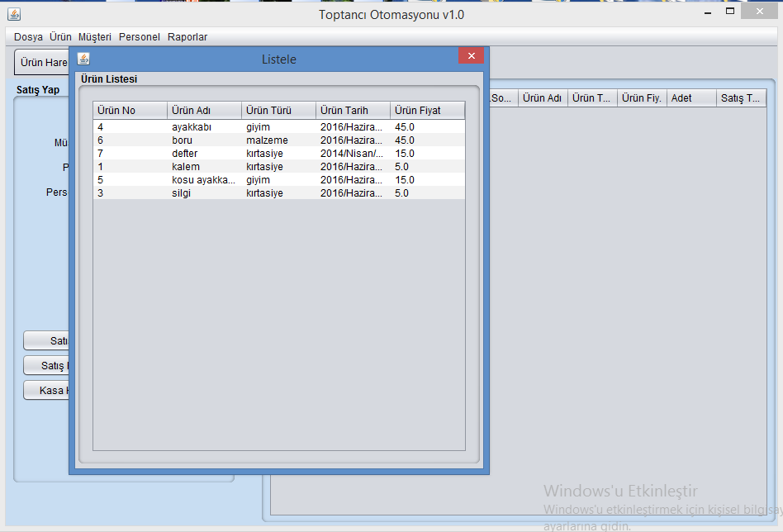
Task: Close the Listele dialog
Action: [471, 56]
